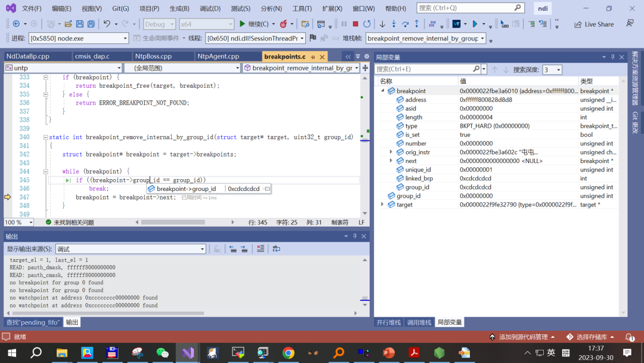Click the 继续(C) continue button

[254, 24]
